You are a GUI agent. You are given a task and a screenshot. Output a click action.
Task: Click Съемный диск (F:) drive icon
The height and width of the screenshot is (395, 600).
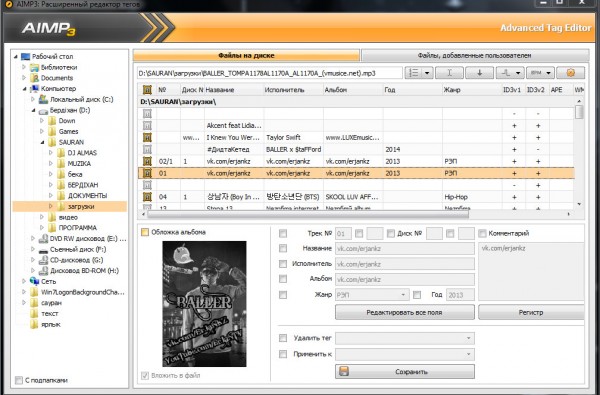tap(43, 250)
